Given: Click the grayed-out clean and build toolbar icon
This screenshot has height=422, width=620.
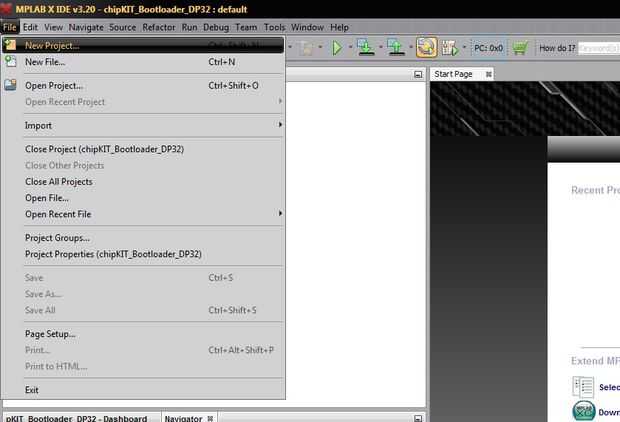Looking at the screenshot, I should (x=306, y=48).
